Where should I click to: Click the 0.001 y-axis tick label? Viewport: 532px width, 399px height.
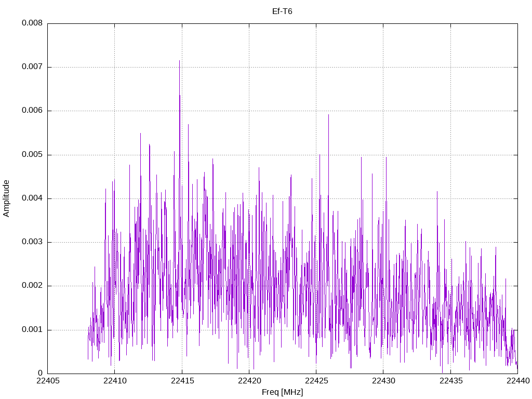click(32, 329)
